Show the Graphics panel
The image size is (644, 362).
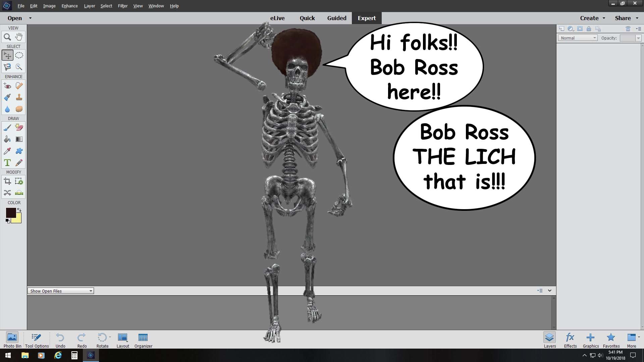pos(591,340)
